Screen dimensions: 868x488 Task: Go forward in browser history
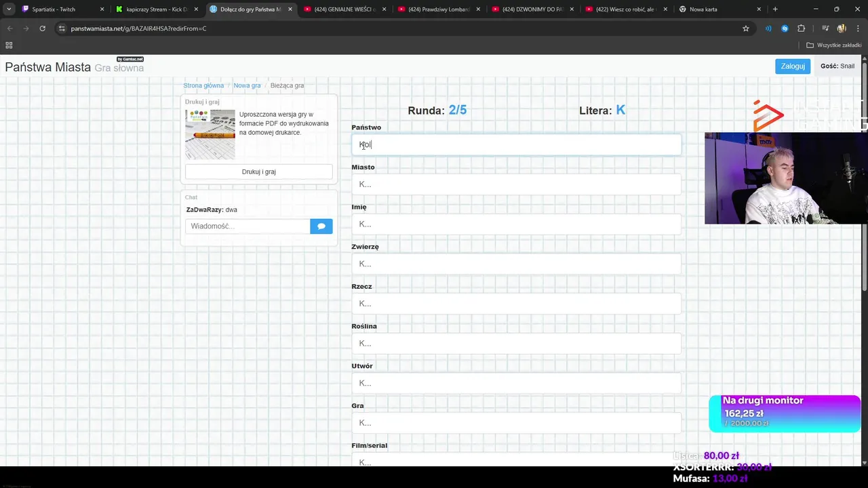coord(26,28)
